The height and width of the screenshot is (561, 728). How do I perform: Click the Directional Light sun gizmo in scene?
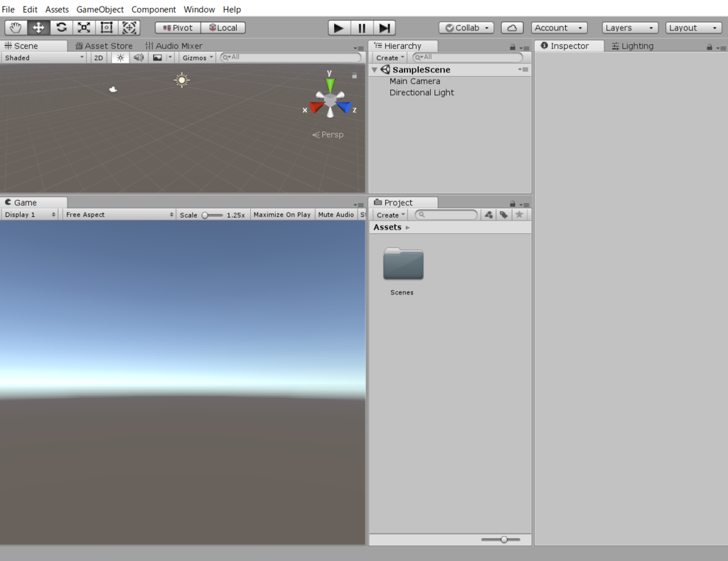click(182, 80)
